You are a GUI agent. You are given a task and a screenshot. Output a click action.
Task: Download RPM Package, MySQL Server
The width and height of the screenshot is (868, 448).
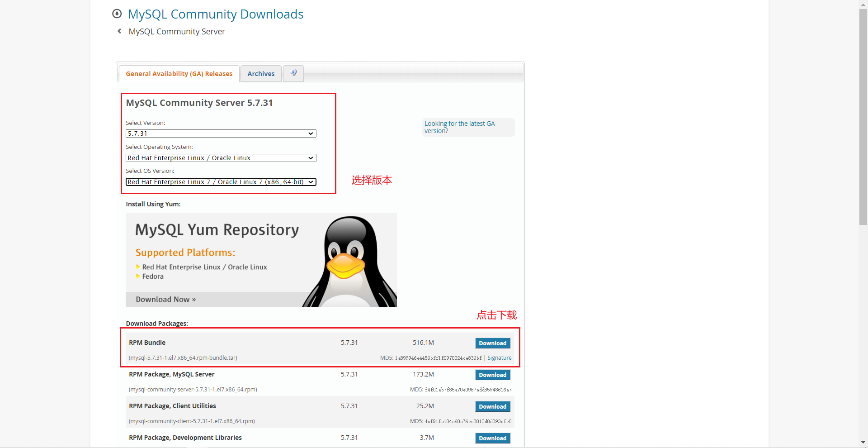(x=493, y=375)
